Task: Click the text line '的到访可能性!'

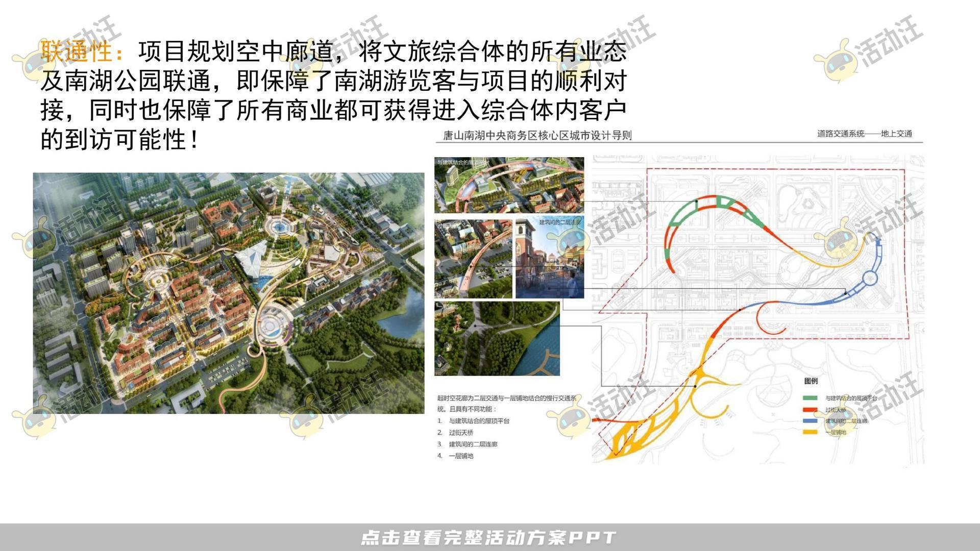Action: (x=120, y=139)
